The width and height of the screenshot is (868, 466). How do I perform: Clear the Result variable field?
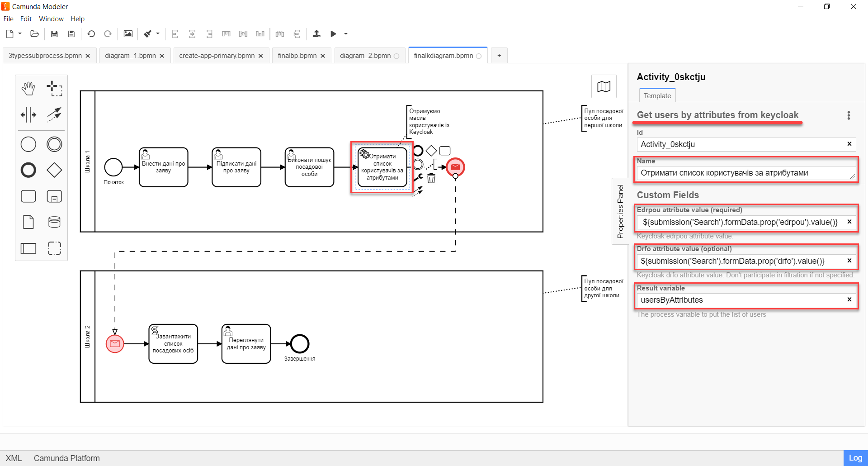849,300
